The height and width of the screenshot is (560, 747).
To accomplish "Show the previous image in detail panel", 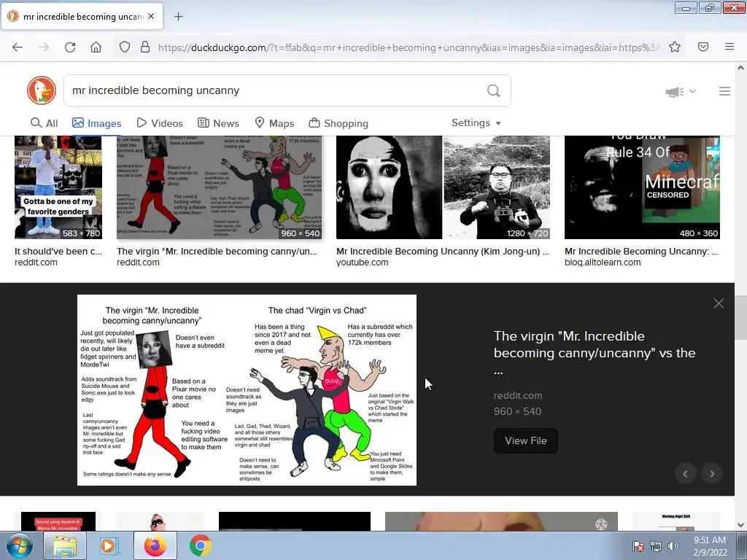I will click(x=686, y=474).
